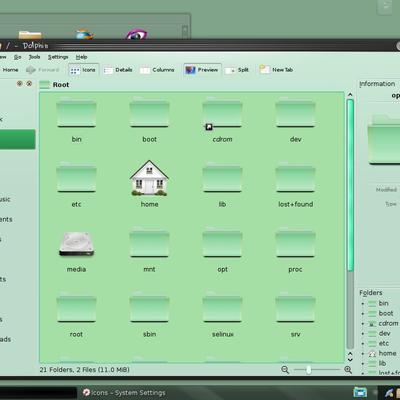Image resolution: width=400 pixels, height=400 pixels.
Task: Select the sbin folder
Action: (x=149, y=308)
